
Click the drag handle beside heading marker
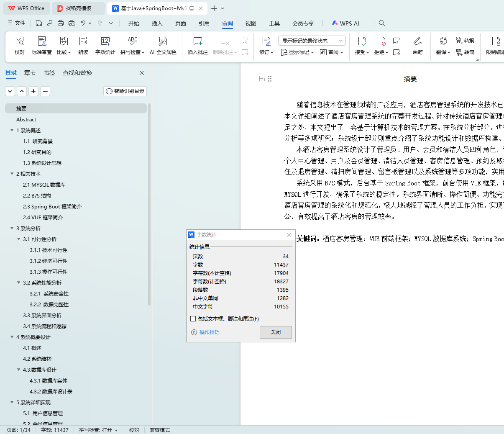[270, 79]
